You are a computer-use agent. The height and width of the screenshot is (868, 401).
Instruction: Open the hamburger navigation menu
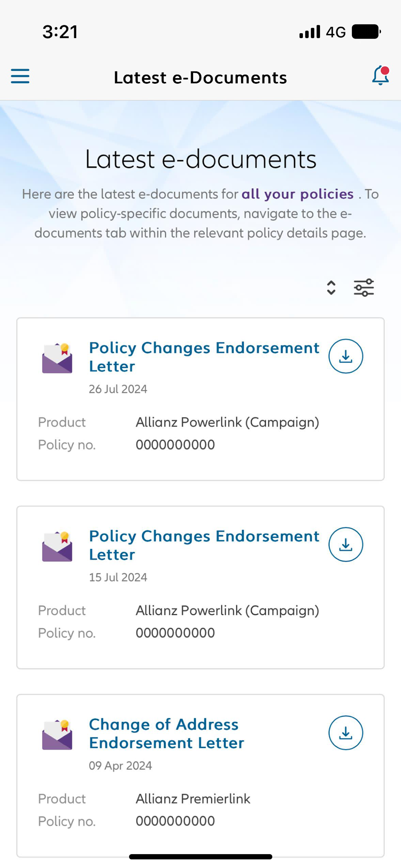[x=20, y=76]
